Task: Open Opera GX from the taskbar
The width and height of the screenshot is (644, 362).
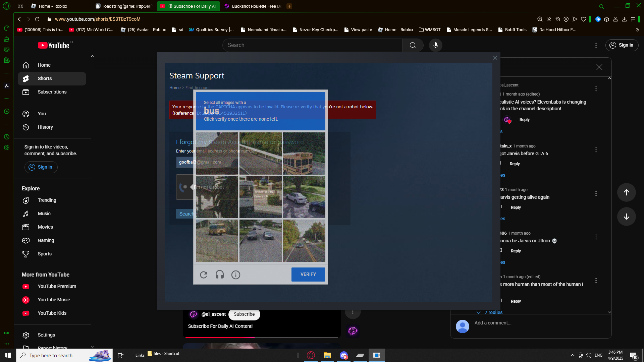Action: pos(311,355)
